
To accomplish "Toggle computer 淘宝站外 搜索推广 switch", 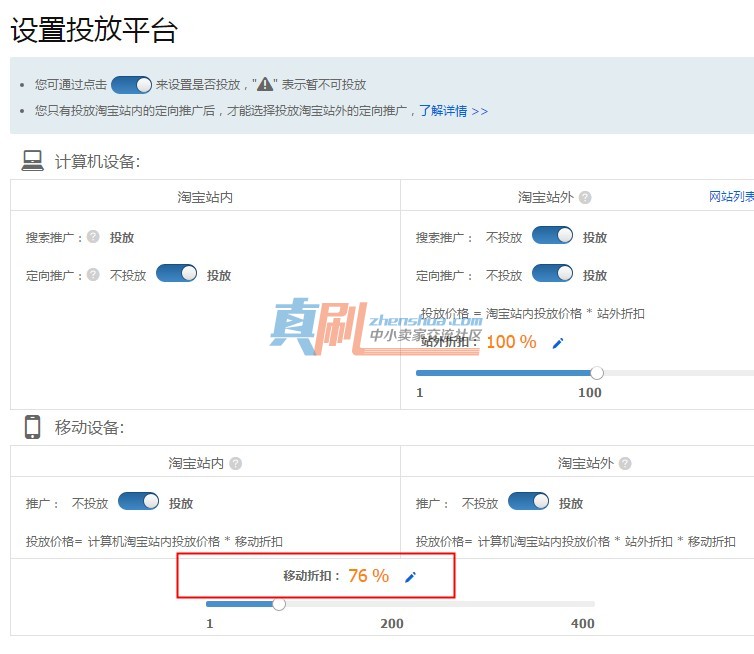I will tap(553, 235).
